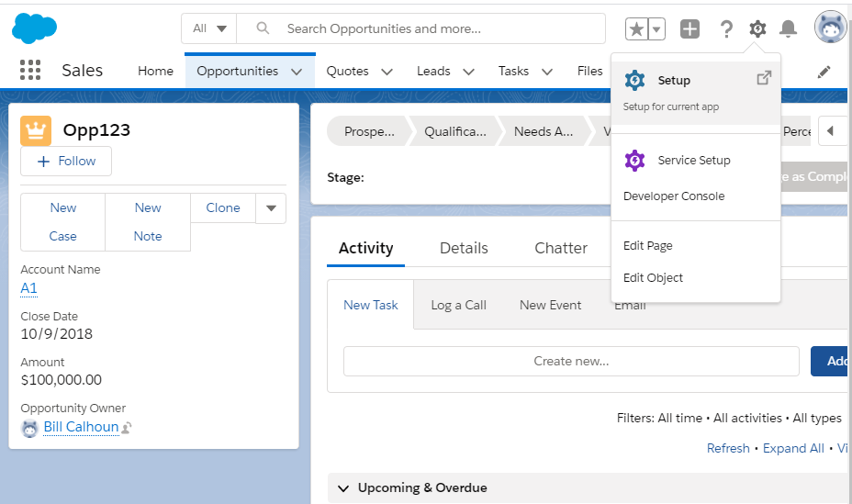Switch to the Details tab
The height and width of the screenshot is (504, 852).
pyautogui.click(x=464, y=248)
